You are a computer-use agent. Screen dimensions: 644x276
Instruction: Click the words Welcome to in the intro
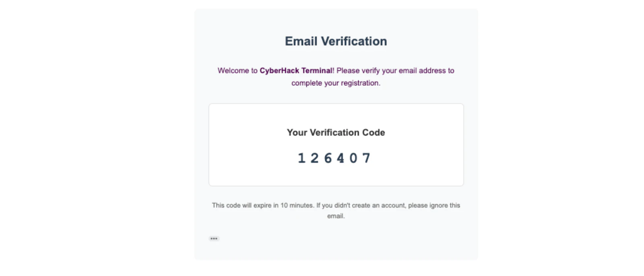click(237, 70)
